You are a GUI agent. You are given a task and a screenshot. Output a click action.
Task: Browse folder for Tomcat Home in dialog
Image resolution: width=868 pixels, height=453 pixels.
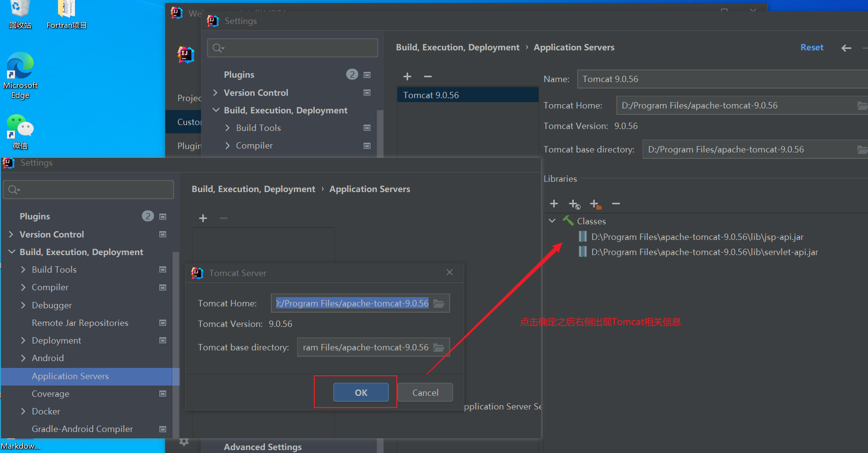point(439,303)
